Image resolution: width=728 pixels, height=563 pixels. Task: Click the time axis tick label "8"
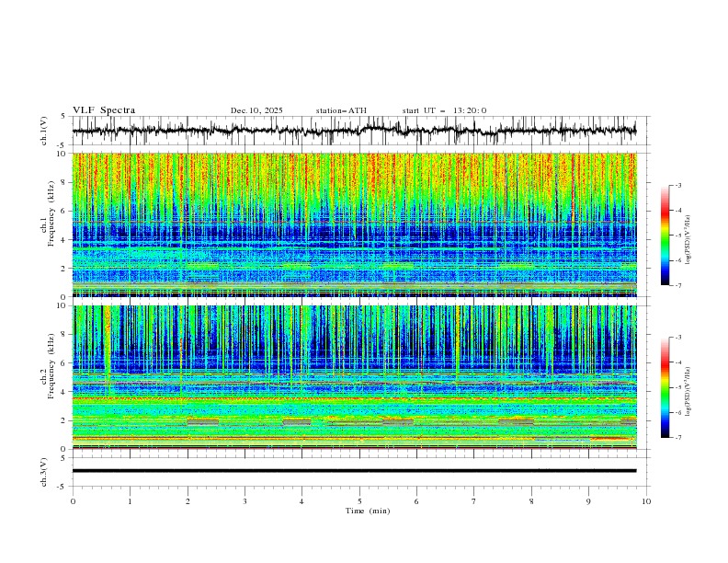[531, 501]
